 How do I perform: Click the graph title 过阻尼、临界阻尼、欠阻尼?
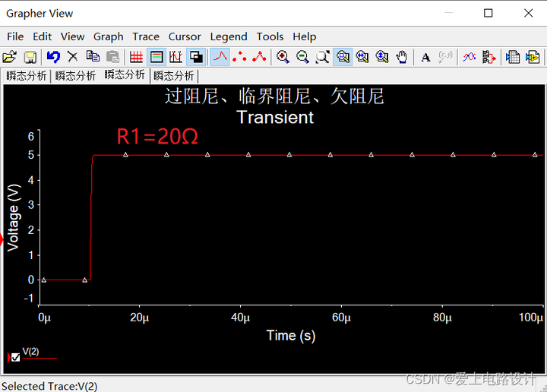click(x=274, y=96)
